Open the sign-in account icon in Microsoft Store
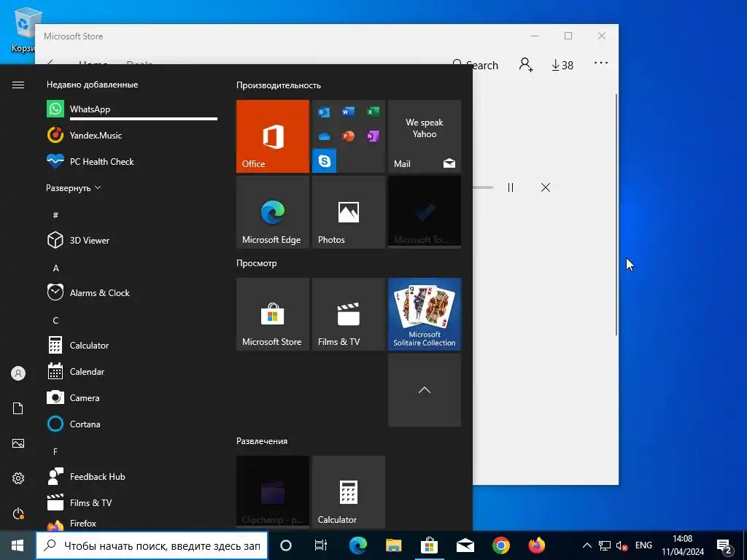The image size is (747, 560). pos(526,64)
